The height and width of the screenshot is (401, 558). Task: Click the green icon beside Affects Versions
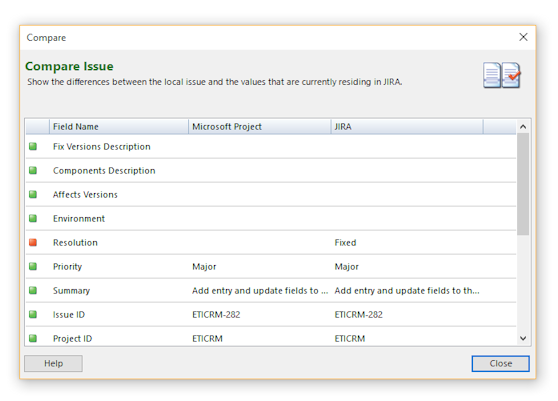(33, 194)
